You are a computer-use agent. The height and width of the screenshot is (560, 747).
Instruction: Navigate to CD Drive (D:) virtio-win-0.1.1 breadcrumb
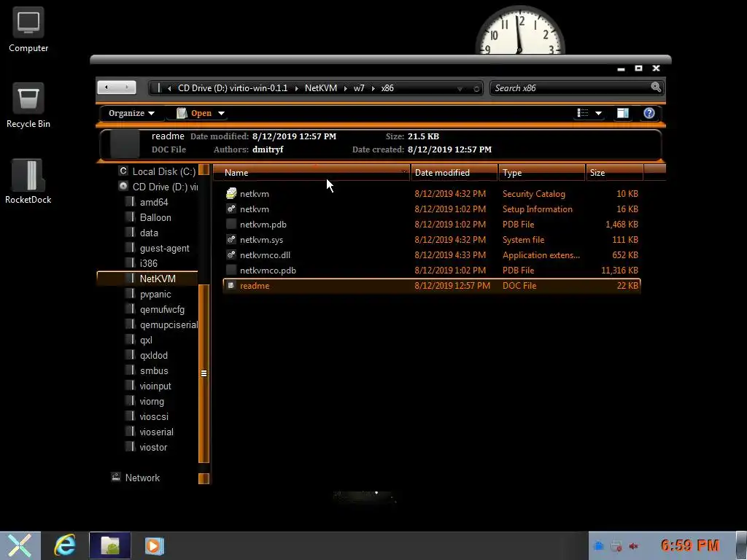point(233,88)
